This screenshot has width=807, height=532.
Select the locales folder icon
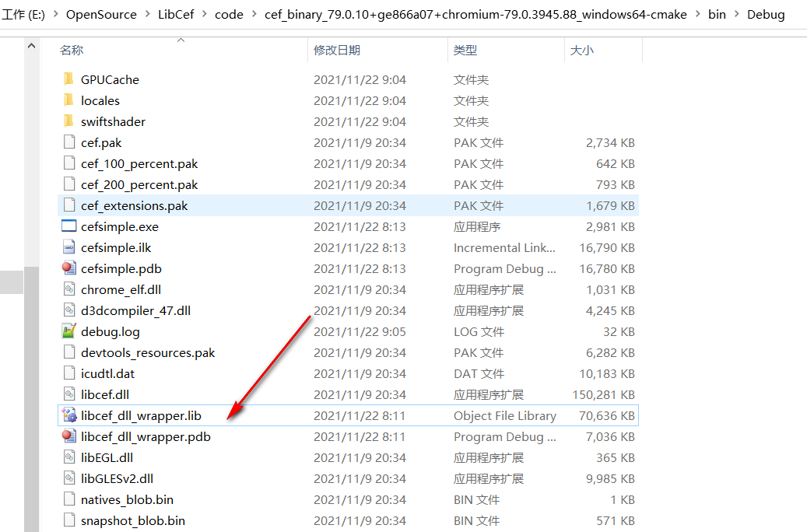click(68, 100)
